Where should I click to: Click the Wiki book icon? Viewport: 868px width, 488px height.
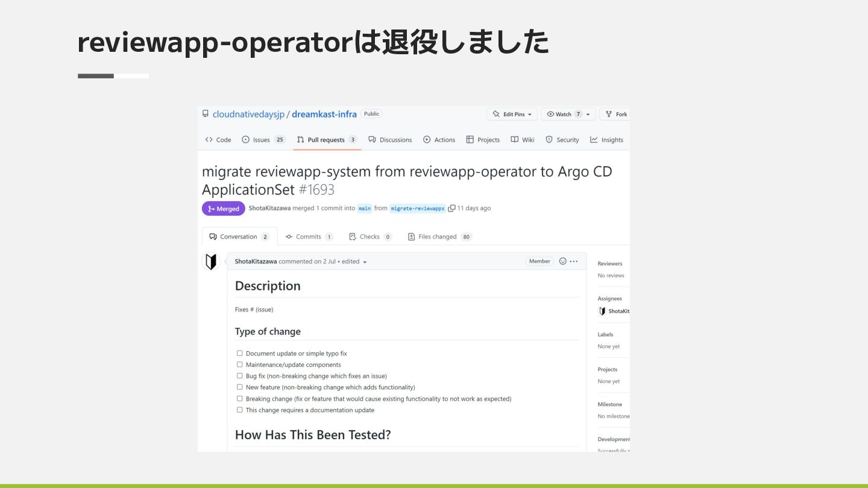point(515,140)
